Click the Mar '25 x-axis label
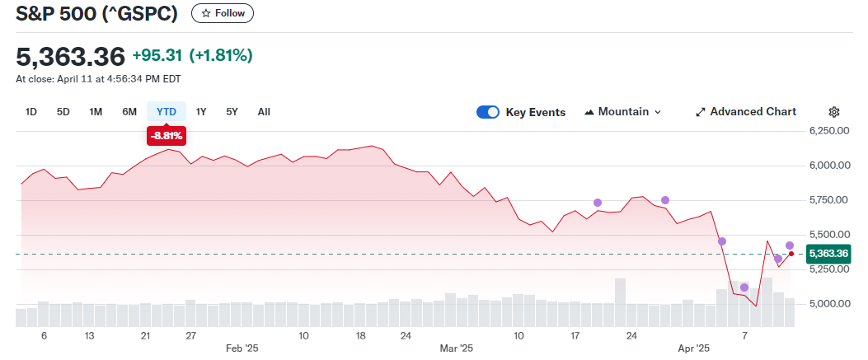Image resolution: width=868 pixels, height=360 pixels. coord(457,349)
